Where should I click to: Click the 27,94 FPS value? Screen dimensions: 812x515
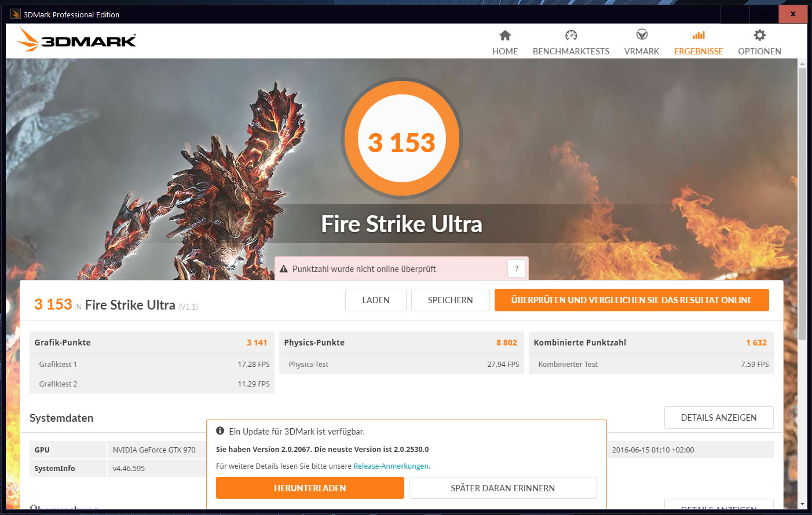coord(503,364)
